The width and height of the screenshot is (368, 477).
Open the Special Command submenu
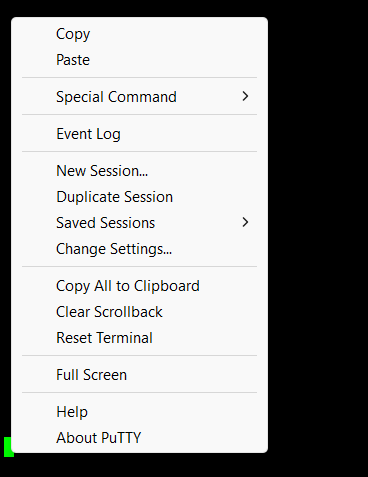point(139,97)
